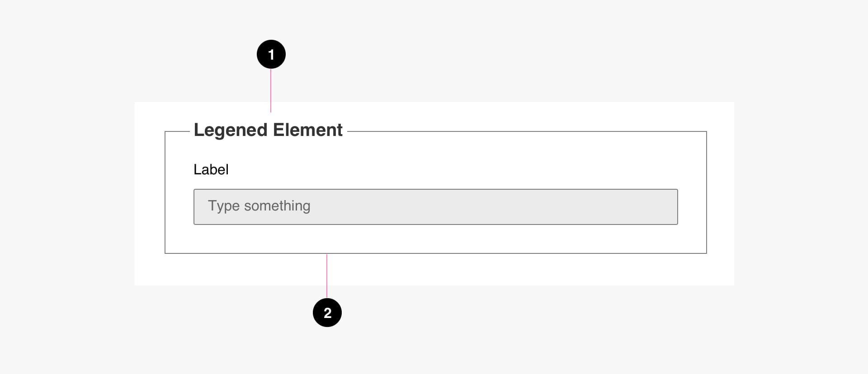Viewport: 868px width, 374px height.
Task: Click the short top border left of the legend
Action: [177, 131]
